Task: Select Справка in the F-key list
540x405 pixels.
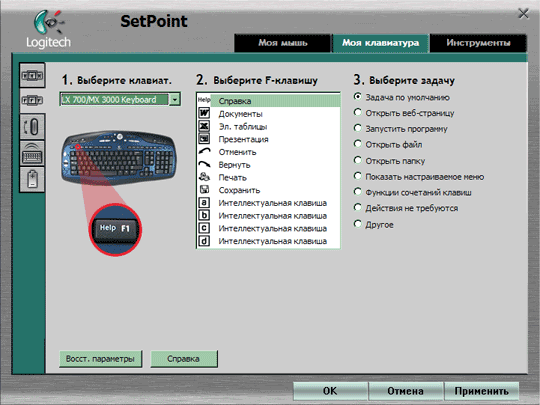Action: click(x=268, y=101)
